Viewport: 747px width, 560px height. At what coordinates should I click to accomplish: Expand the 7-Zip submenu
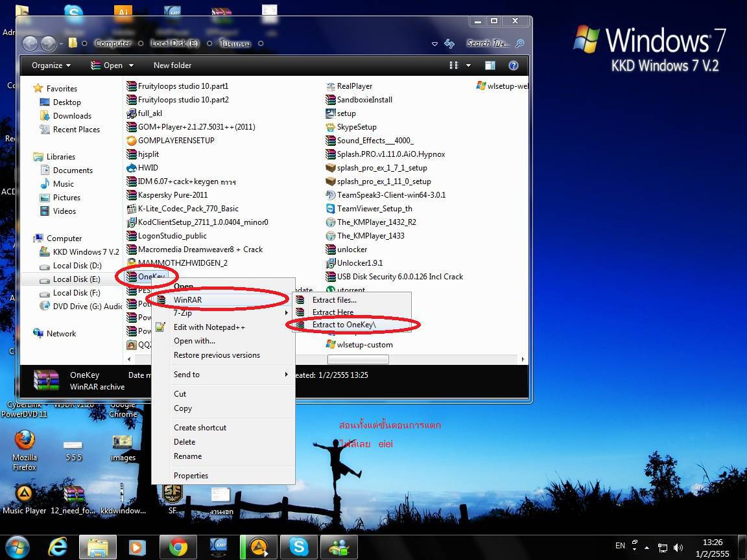click(x=223, y=313)
